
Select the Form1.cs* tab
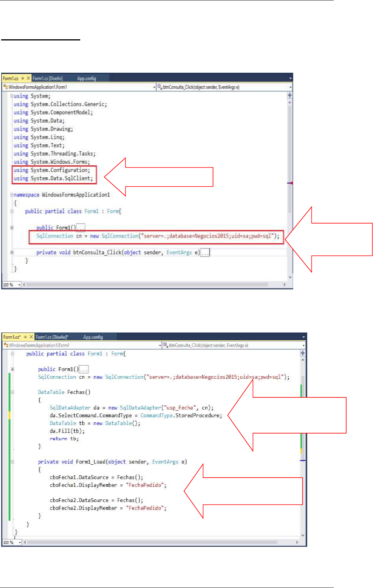click(x=12, y=337)
